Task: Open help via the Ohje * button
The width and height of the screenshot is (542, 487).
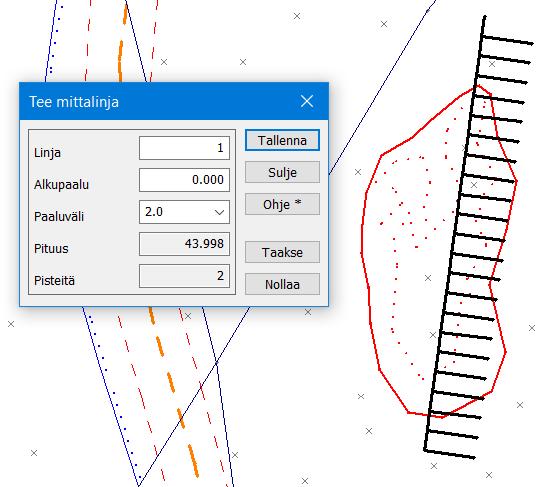Action: 282,204
